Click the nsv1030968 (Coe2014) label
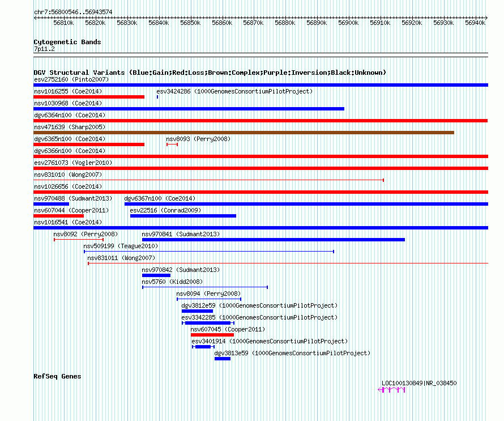504x421 pixels. click(x=68, y=103)
